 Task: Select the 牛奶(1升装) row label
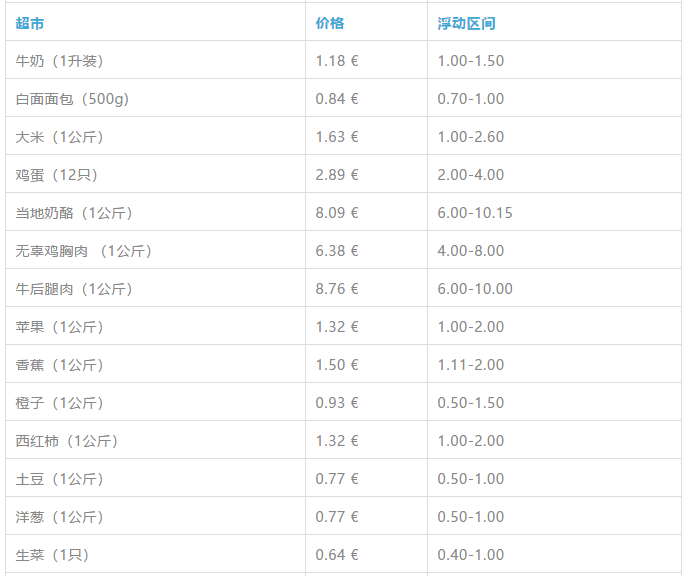[x=59, y=61]
